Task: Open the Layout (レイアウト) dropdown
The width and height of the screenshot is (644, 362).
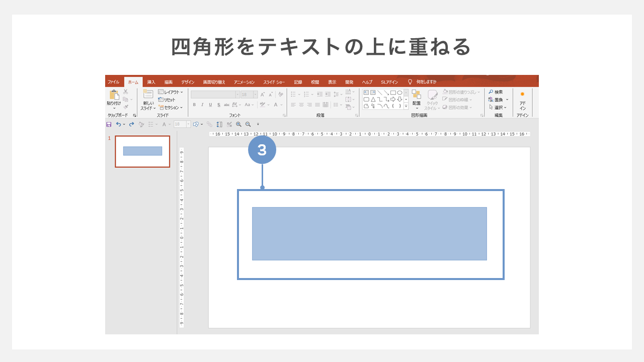Action: (171, 92)
